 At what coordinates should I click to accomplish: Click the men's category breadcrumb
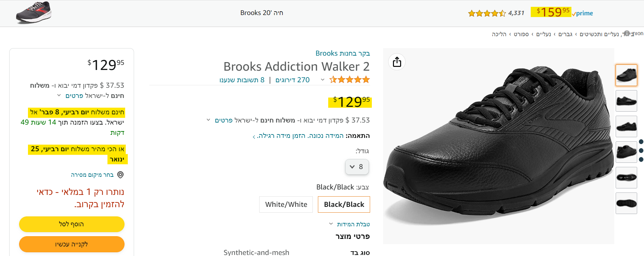(x=565, y=34)
